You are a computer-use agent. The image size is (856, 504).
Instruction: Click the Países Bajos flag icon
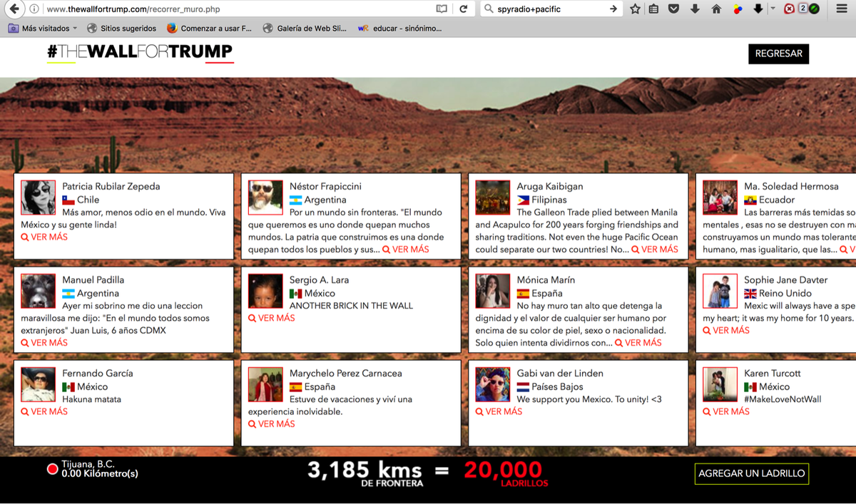point(523,387)
